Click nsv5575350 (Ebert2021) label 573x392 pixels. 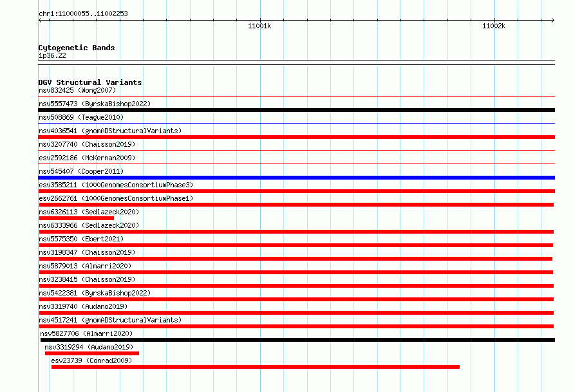click(x=81, y=239)
